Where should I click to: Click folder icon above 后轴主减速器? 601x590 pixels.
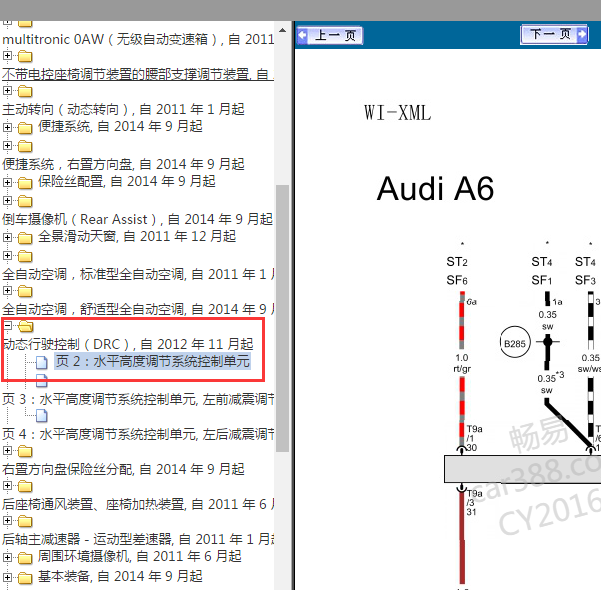point(25,521)
